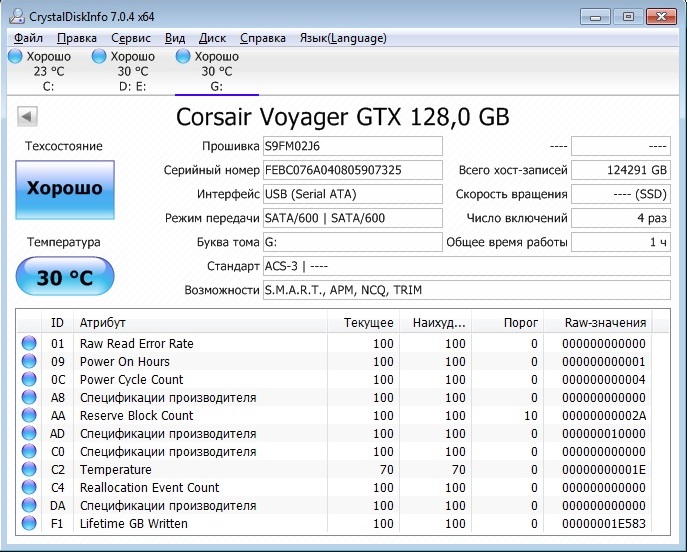The width and height of the screenshot is (687, 552).
Task: Select drive G: health status orb
Action: pyautogui.click(x=183, y=56)
